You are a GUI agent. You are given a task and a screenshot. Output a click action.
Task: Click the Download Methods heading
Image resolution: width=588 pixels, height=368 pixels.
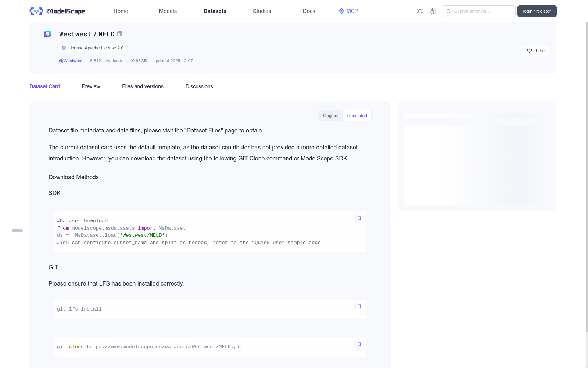pos(73,177)
